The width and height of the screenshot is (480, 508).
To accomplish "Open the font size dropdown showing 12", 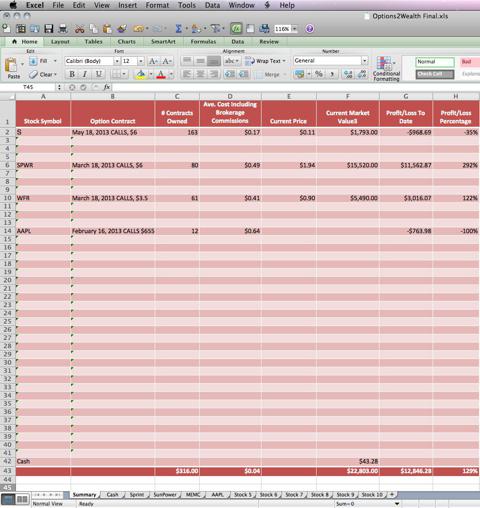I will point(141,61).
